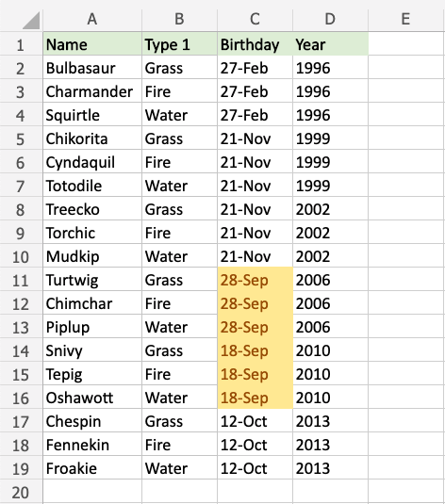The height and width of the screenshot is (504, 445).
Task: Select row 20 header
Action: coord(21,491)
